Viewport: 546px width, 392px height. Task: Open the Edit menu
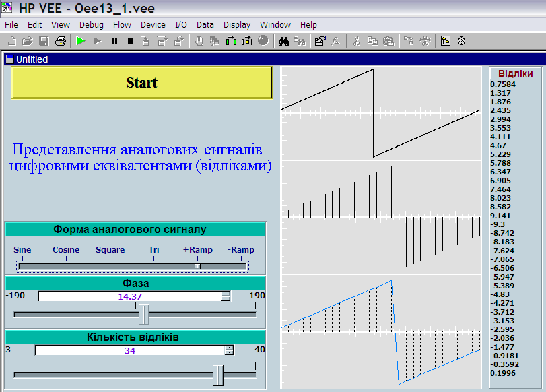coord(34,25)
